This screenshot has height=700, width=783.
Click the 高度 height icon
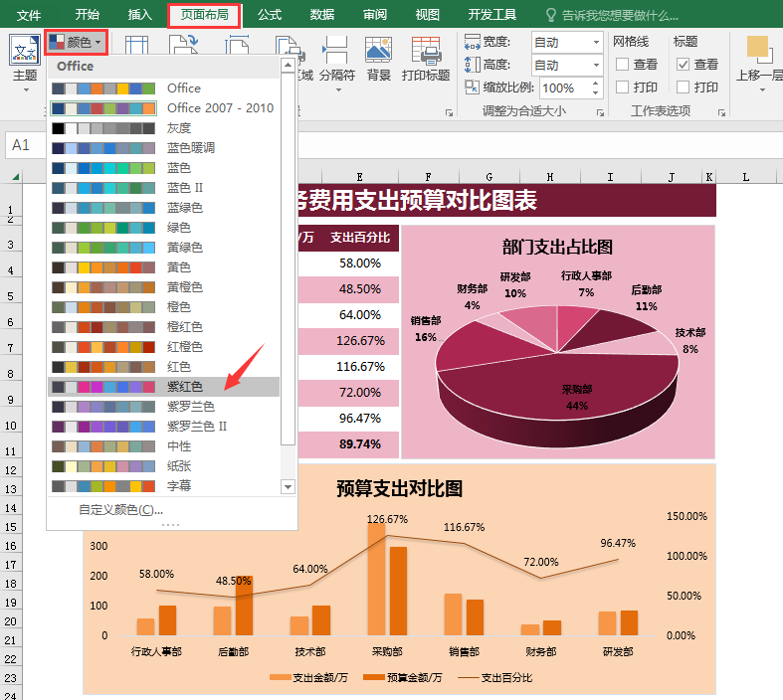point(472,65)
